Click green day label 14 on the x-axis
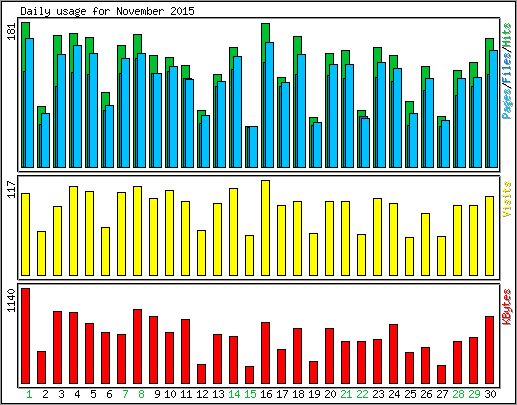517x405 pixels. [x=234, y=394]
